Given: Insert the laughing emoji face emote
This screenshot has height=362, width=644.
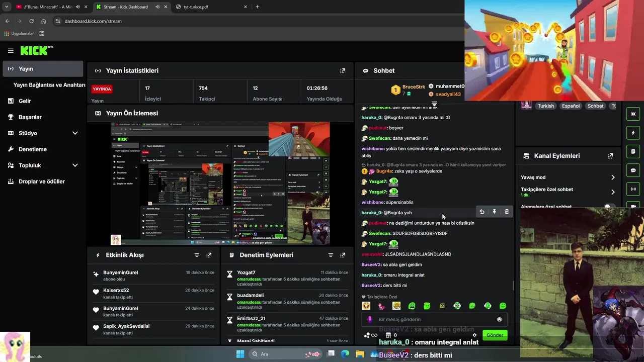Looking at the screenshot, I should click(366, 306).
